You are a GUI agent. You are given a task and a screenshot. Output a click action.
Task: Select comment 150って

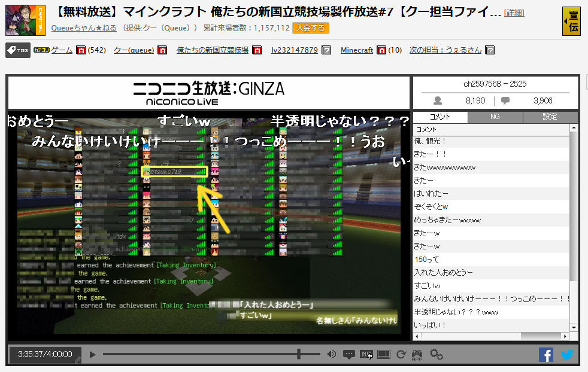pos(491,259)
